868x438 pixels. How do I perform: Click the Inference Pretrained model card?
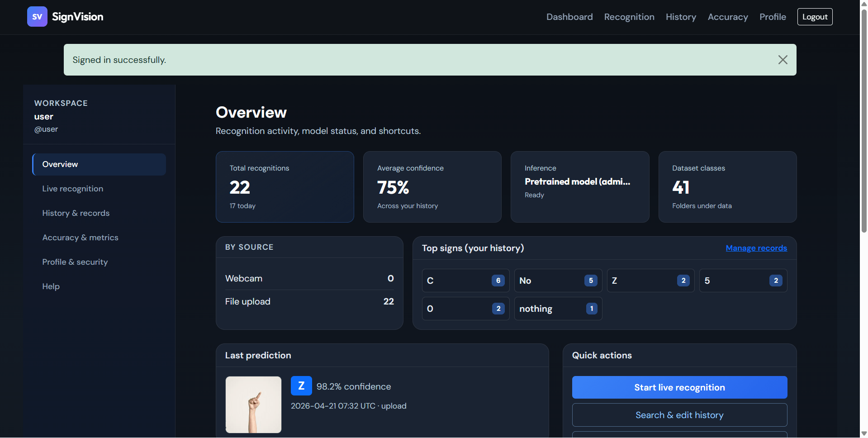pos(580,187)
